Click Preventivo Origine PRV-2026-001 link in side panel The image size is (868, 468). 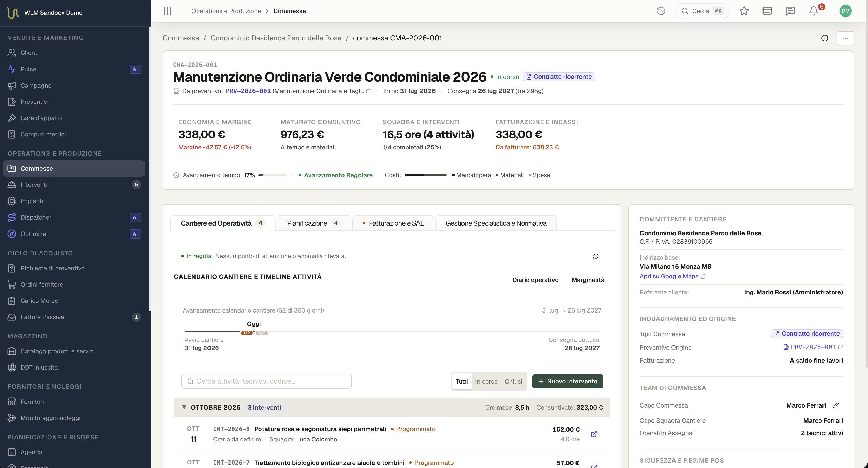tap(813, 347)
